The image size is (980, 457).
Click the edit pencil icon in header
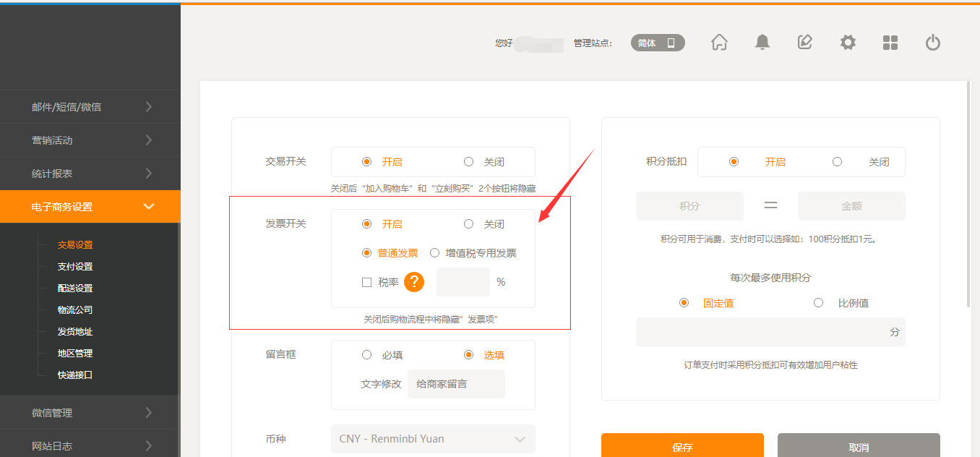[x=804, y=43]
